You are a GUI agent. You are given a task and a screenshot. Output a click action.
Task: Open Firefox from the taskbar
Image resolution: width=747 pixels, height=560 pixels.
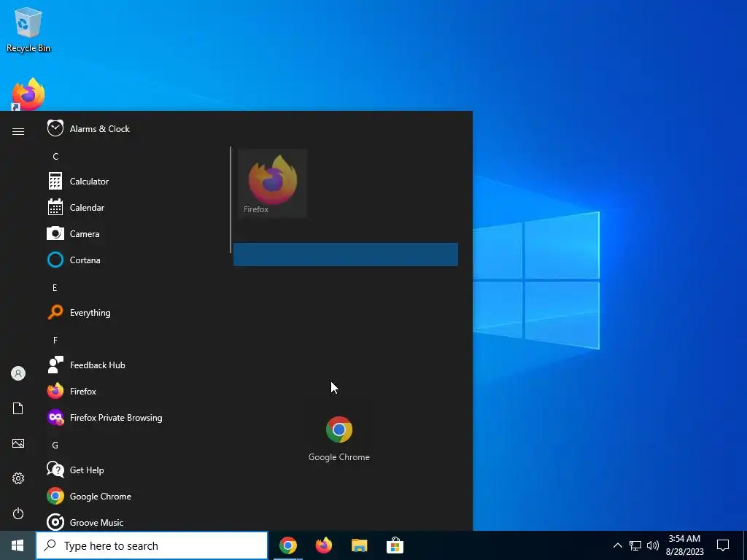pyautogui.click(x=323, y=545)
